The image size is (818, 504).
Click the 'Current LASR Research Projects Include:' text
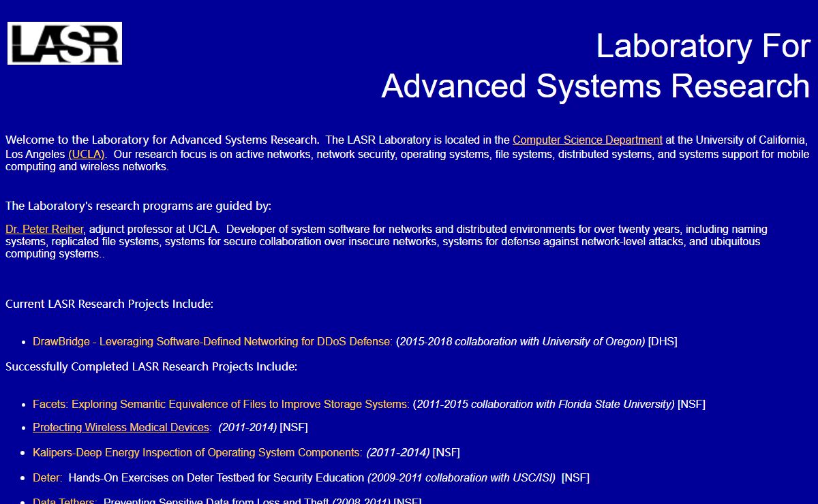[x=109, y=304]
